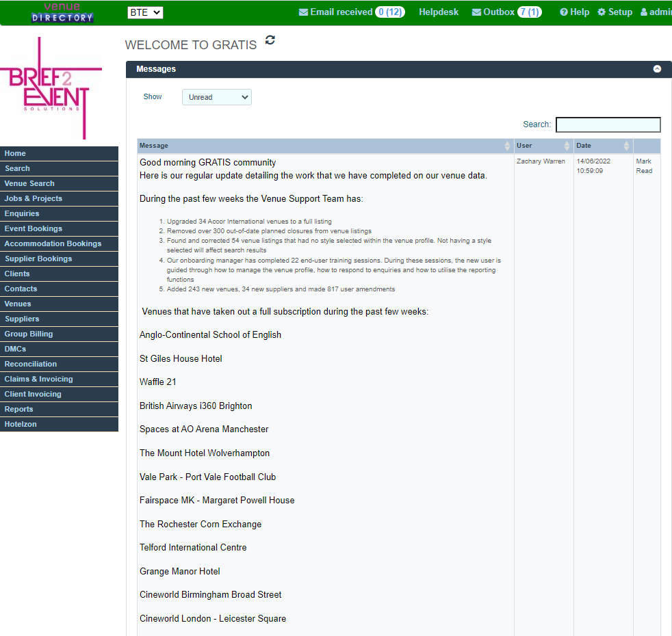
Task: Collapse the Messages panel with chevron icon
Action: [x=657, y=69]
